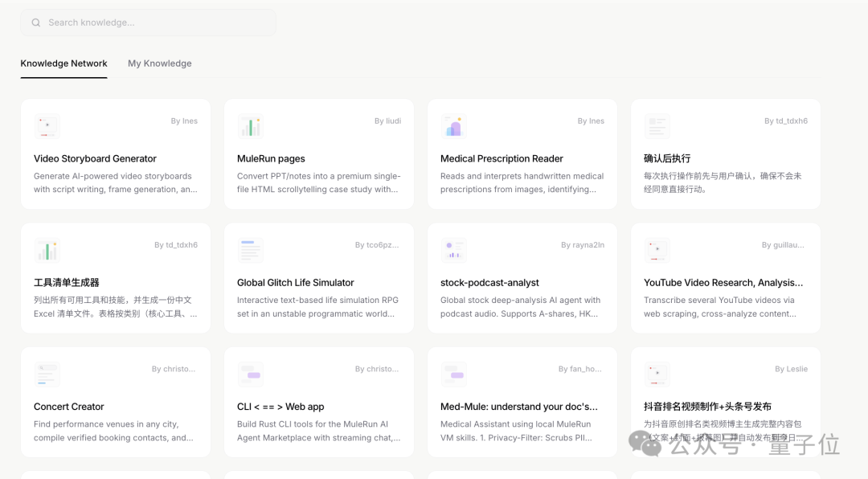Screen dimensions: 868x479
Task: Click the YouTube Video Research card icon
Action: coord(657,250)
